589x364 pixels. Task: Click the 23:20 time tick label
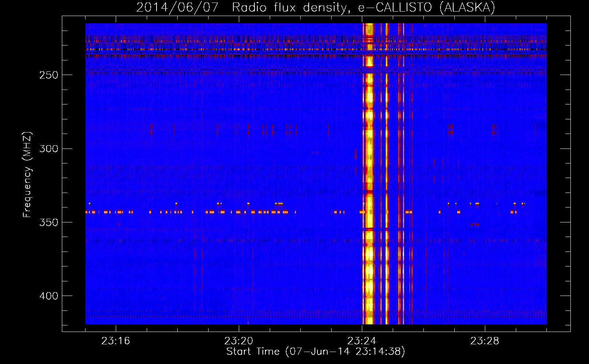point(238,341)
